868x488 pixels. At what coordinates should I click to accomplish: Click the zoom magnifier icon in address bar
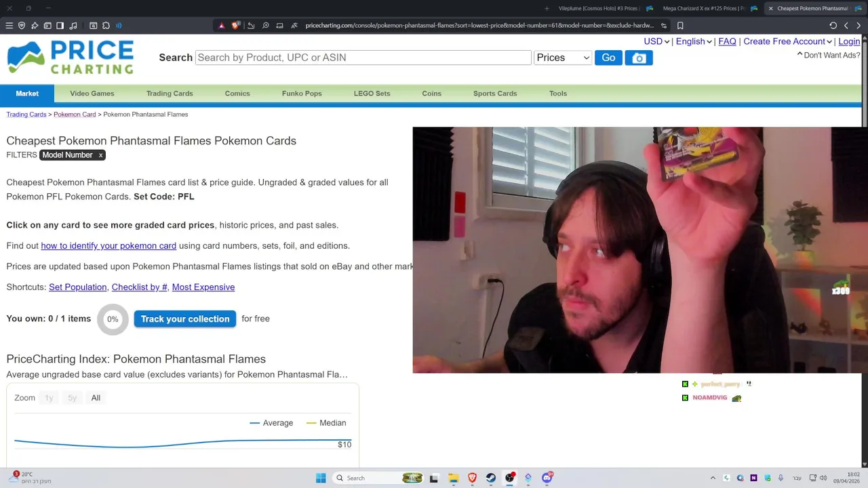click(265, 26)
